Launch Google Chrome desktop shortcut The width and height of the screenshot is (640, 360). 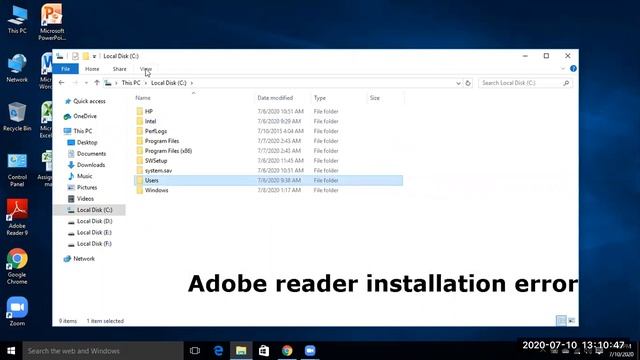coord(17,266)
